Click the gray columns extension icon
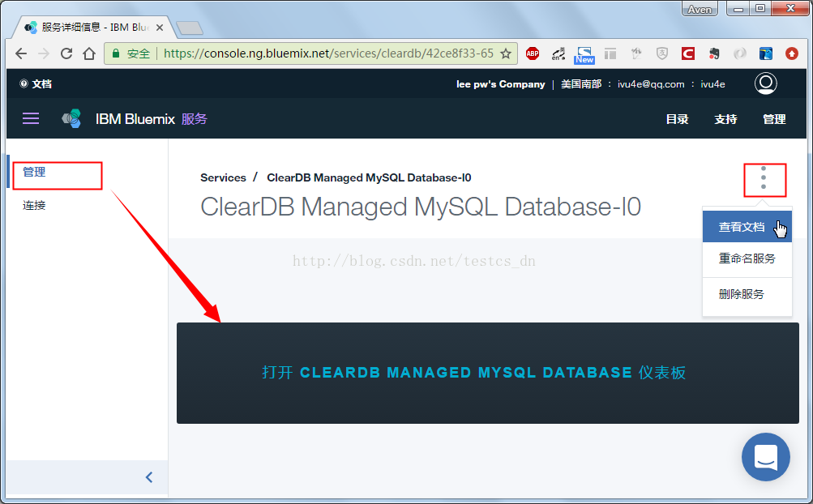 610,53
